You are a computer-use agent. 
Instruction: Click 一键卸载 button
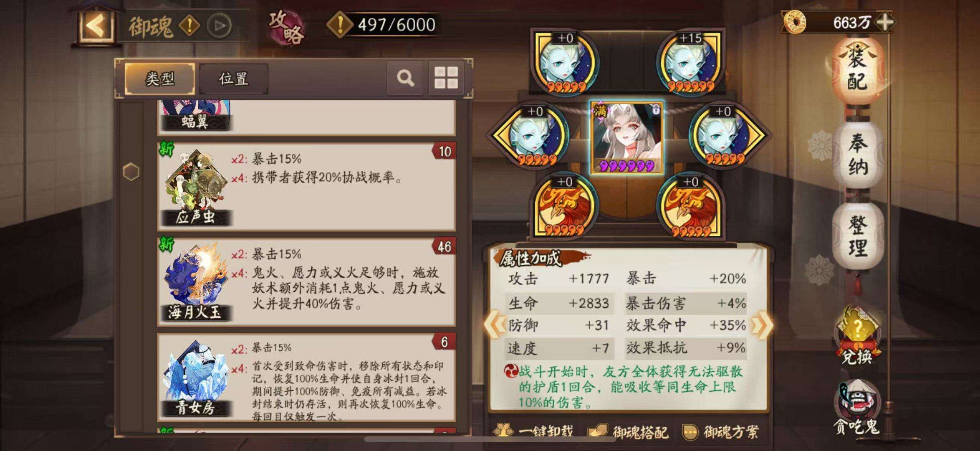pos(533,431)
